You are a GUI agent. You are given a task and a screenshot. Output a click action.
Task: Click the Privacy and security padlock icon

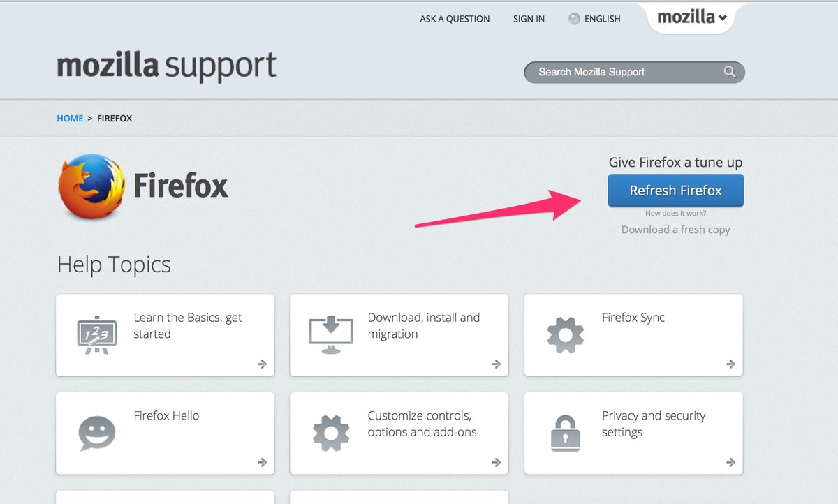pos(565,433)
